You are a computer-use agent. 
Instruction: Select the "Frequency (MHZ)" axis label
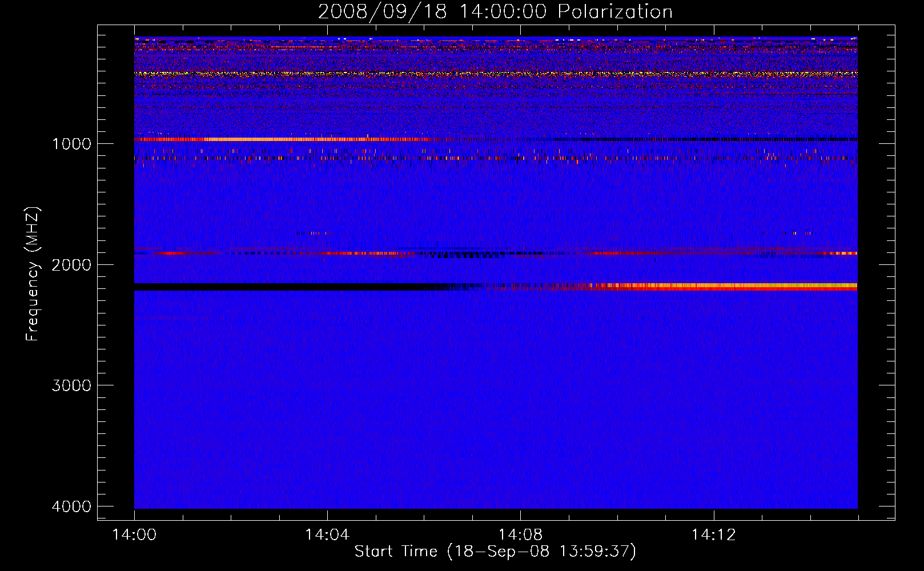pos(33,274)
